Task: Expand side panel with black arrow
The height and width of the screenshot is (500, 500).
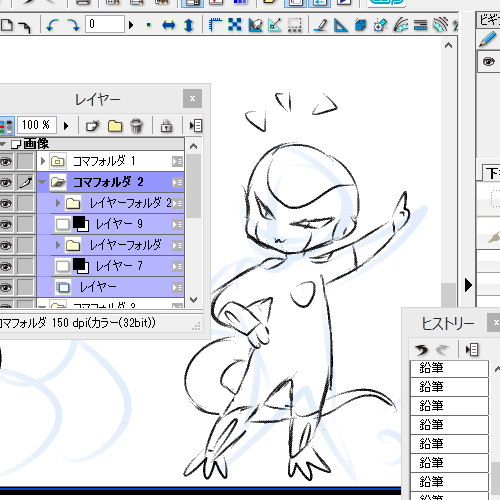Action: tap(468, 285)
